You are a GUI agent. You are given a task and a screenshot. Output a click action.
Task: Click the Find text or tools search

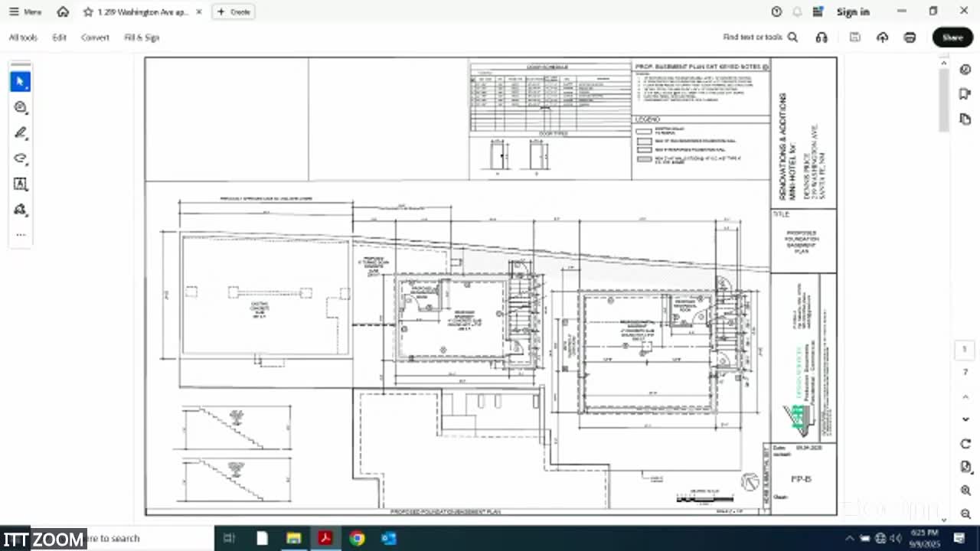[x=759, y=37]
